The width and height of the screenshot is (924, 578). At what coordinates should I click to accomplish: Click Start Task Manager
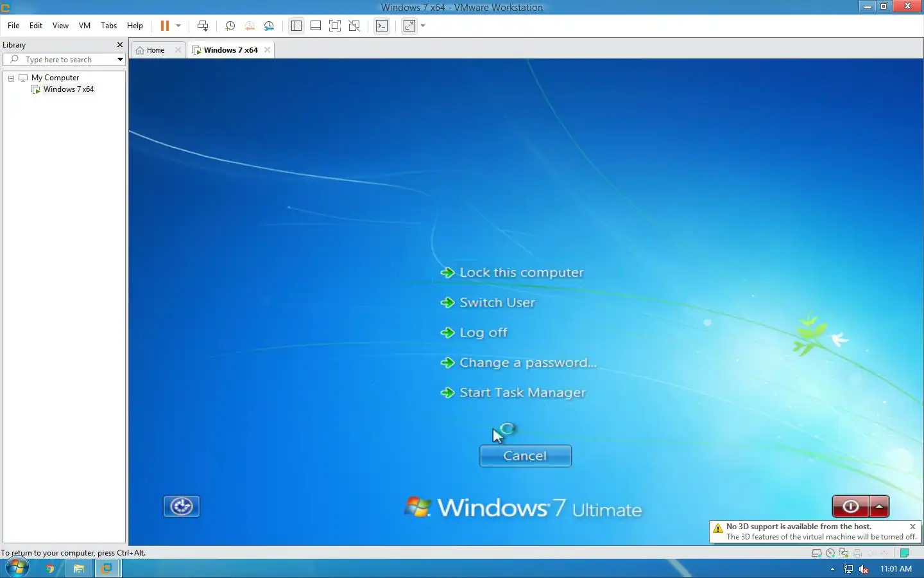click(x=513, y=392)
